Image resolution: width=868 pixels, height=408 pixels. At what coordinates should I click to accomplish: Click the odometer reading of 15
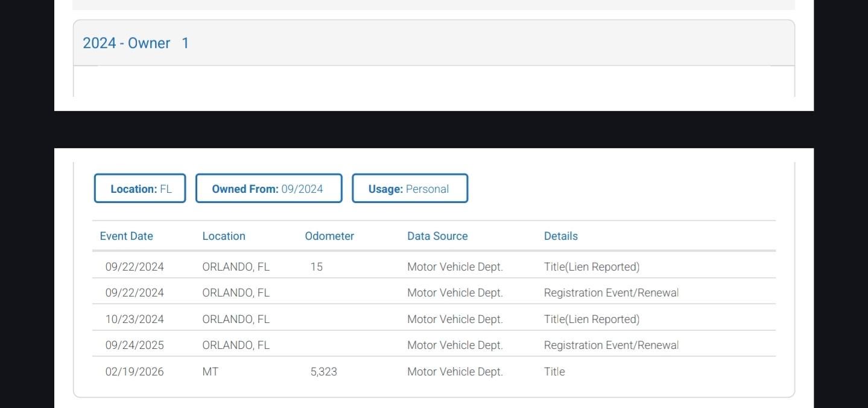317,267
